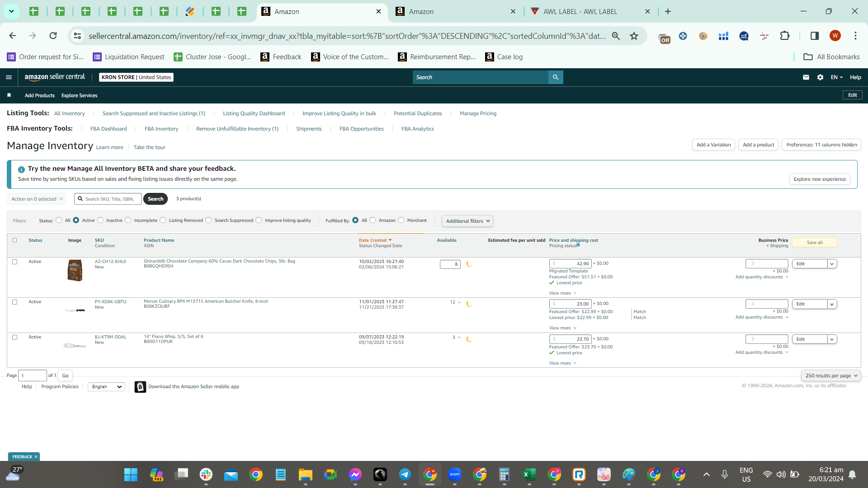Go to FBA Dashboard
This screenshot has width=868, height=488.
108,129
